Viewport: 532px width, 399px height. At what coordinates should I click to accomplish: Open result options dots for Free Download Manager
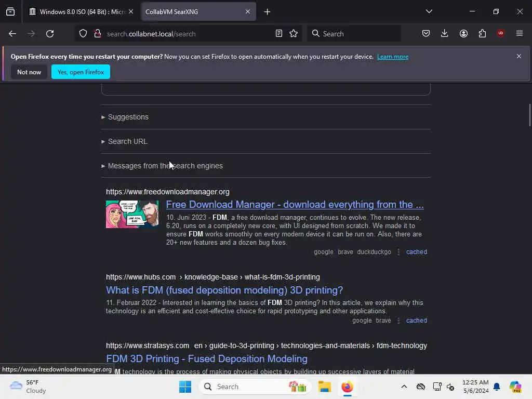398,252
